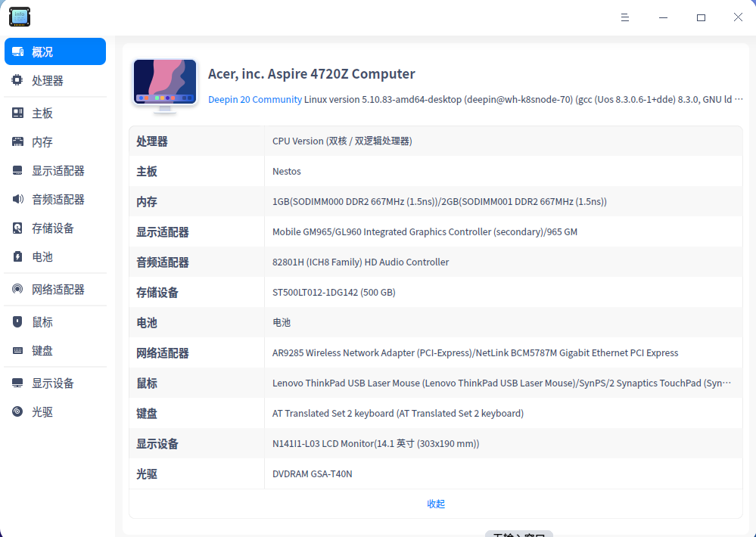The height and width of the screenshot is (537, 756).
Task: Click the 内存 sidebar icon
Action: click(x=17, y=141)
